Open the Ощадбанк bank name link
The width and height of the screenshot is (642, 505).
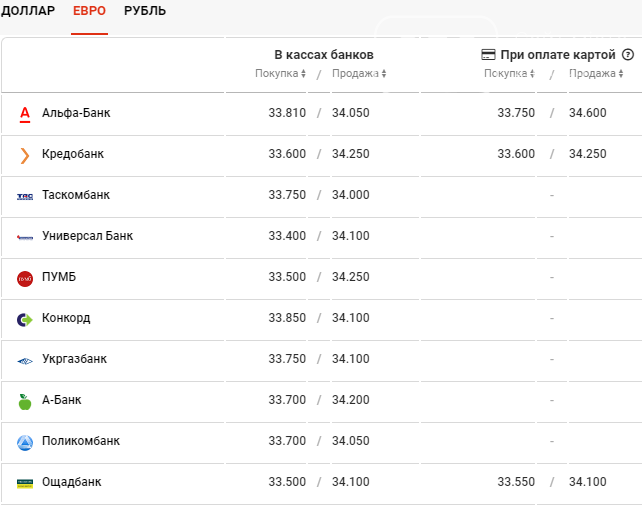click(x=72, y=482)
